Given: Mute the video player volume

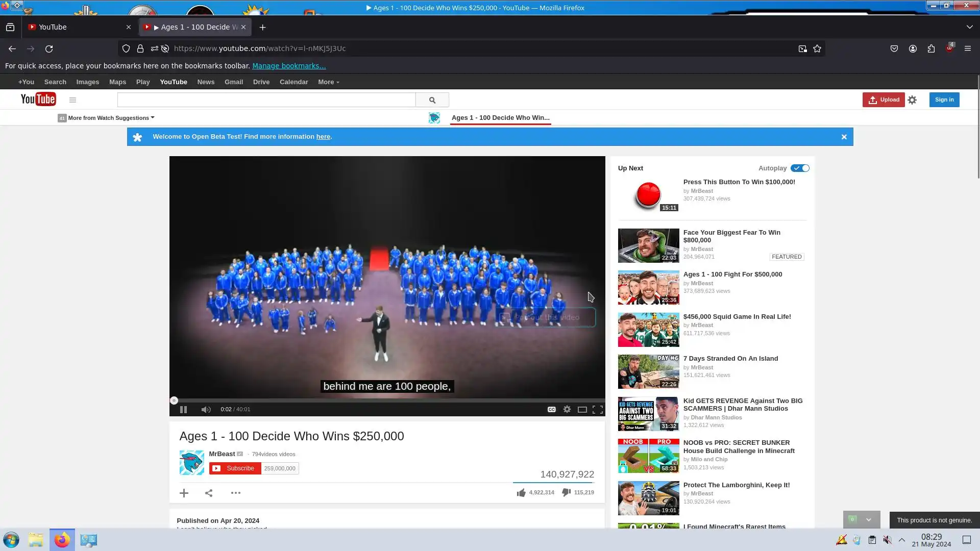Looking at the screenshot, I should coord(206,410).
